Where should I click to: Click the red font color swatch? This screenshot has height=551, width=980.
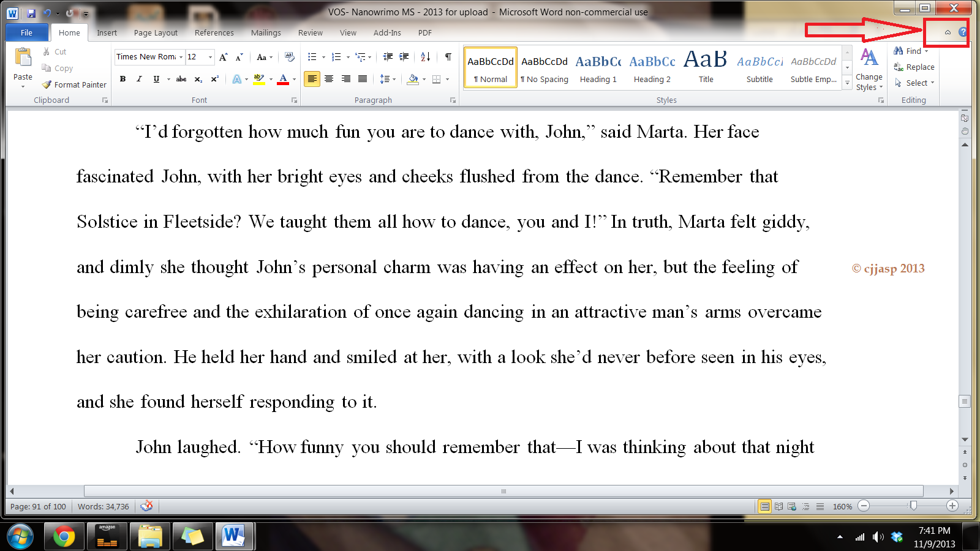click(x=283, y=79)
